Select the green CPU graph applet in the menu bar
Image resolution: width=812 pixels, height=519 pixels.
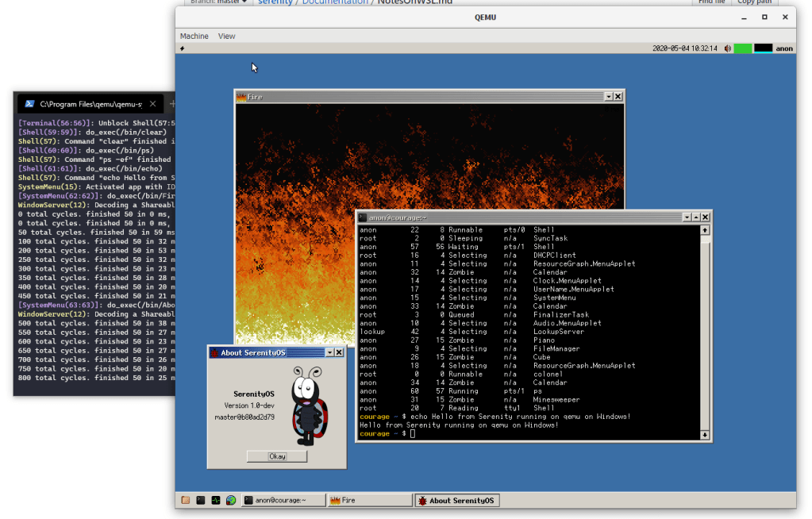(742, 48)
